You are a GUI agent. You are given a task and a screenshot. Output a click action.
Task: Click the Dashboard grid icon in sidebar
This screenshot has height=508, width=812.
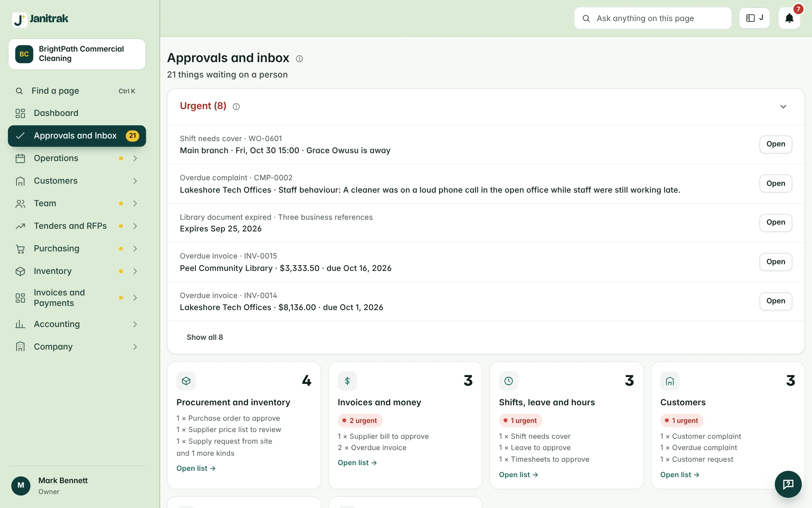point(20,113)
